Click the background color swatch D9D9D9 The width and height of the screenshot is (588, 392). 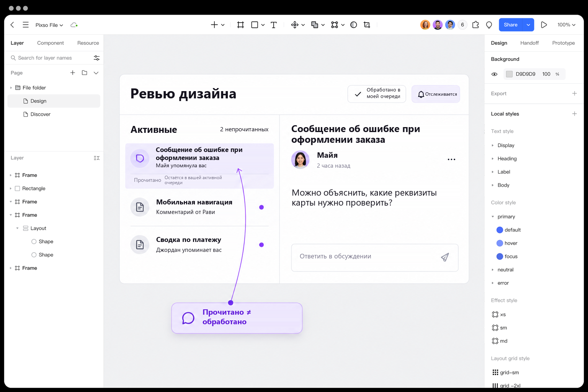coord(509,74)
